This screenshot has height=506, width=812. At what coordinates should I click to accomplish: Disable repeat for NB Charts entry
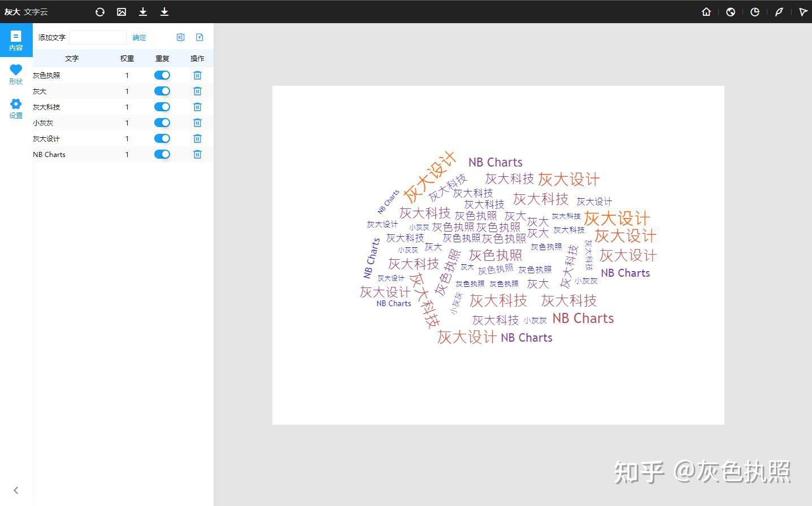[162, 154]
